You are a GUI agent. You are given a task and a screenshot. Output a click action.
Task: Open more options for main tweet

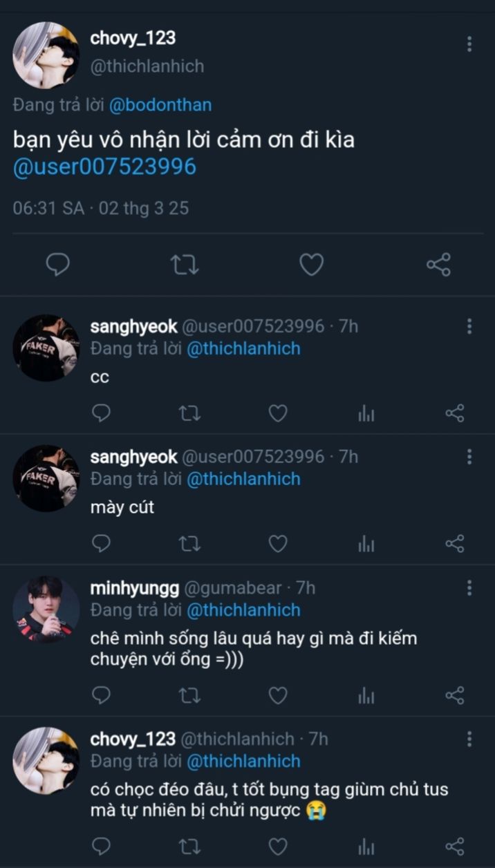pyautogui.click(x=469, y=44)
